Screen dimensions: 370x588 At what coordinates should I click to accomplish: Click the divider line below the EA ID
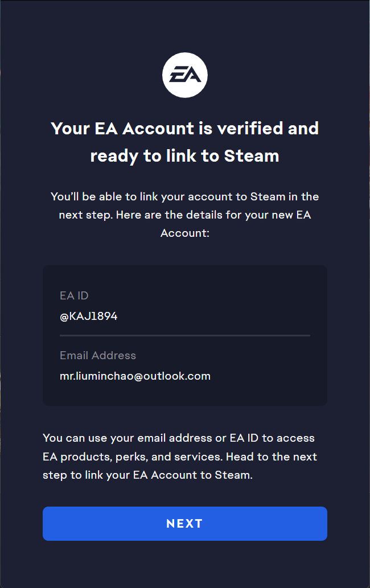184,335
